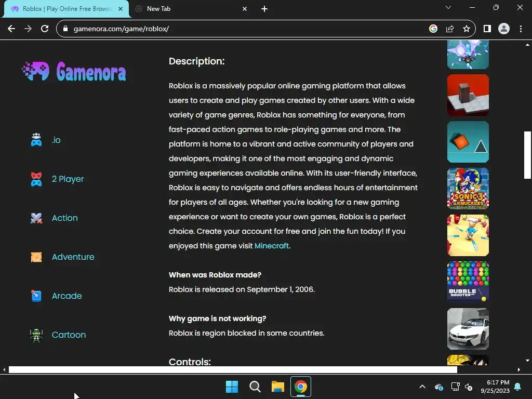Open the orange cube triangle game thumbnail
The image size is (532, 399).
point(468,142)
